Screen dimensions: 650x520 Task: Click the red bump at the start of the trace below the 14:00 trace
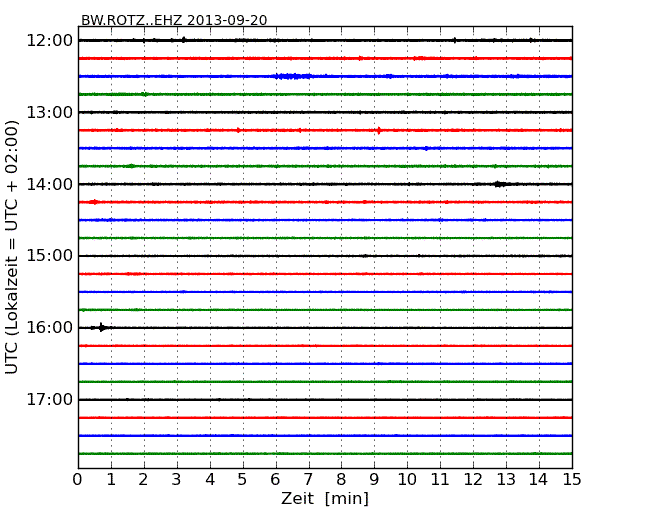point(95,202)
